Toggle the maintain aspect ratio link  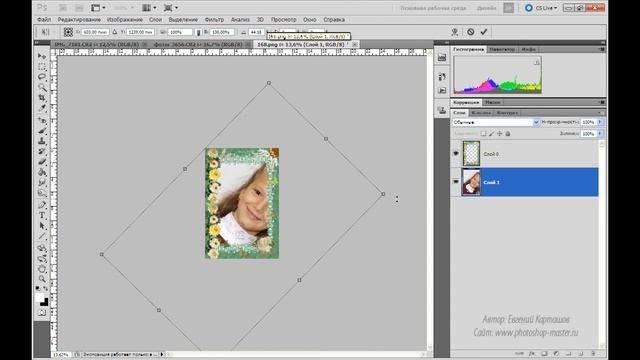point(198,32)
